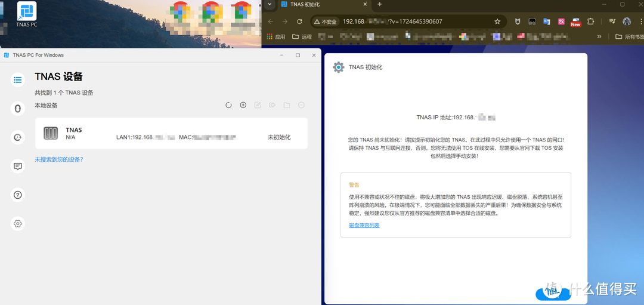This screenshot has width=644, height=305.
Task: Click the translate extension icon in browser toolbar
Action: pyautogui.click(x=547, y=21)
